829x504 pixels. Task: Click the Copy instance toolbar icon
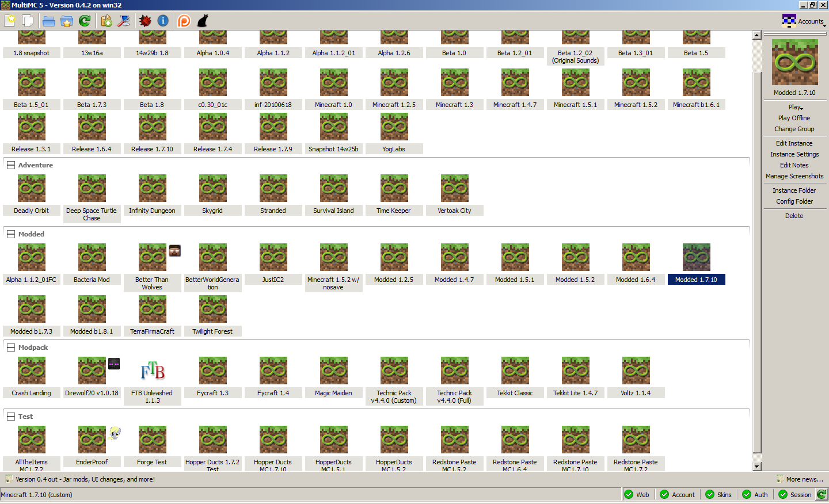(27, 21)
